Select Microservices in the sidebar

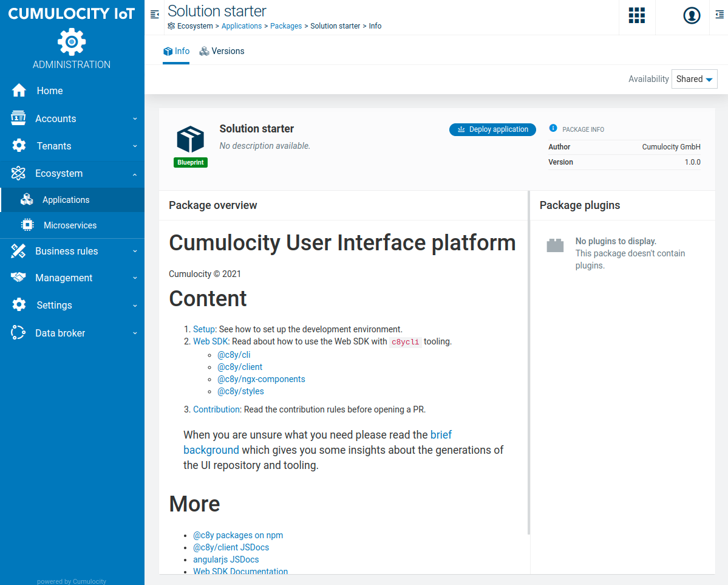pos(70,225)
